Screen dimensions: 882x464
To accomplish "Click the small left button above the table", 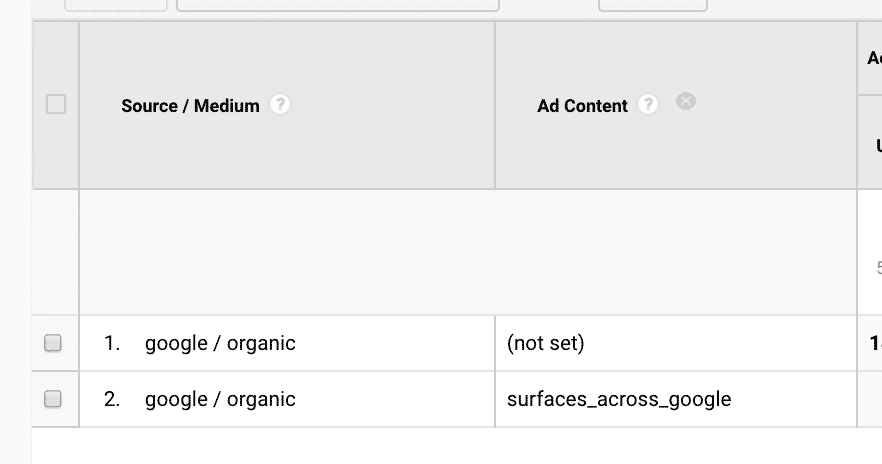I will click(x=115, y=5).
